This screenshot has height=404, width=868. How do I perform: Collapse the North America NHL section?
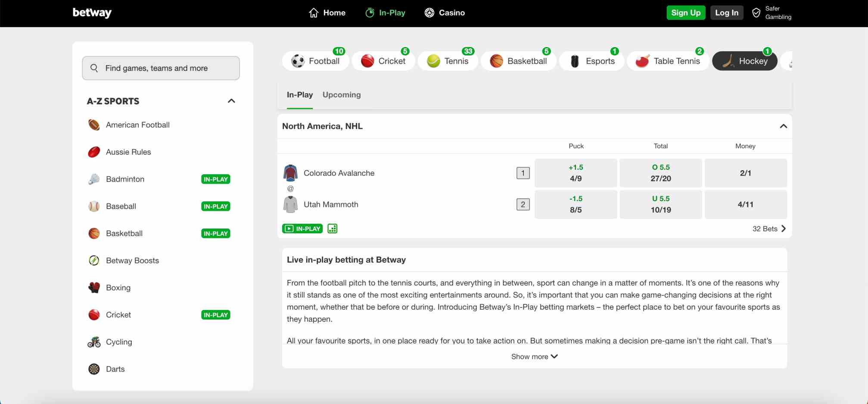point(783,126)
